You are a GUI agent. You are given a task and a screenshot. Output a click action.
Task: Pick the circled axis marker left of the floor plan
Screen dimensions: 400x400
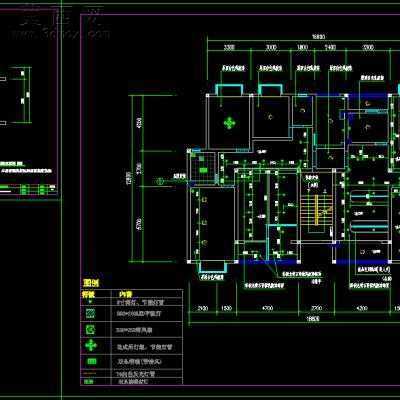[x=160, y=181]
